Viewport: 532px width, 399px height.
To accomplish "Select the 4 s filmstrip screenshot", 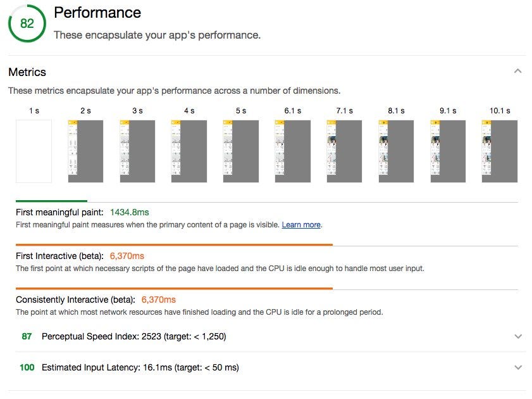I will (x=189, y=151).
